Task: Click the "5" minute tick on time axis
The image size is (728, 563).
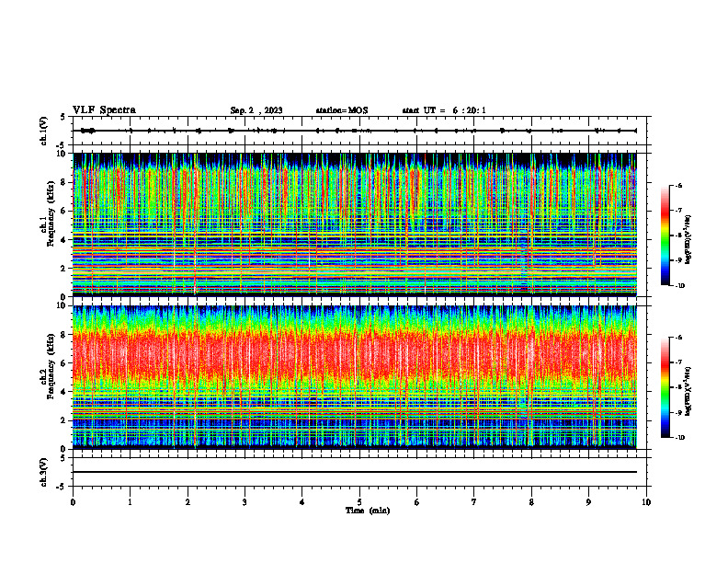Action: click(359, 502)
